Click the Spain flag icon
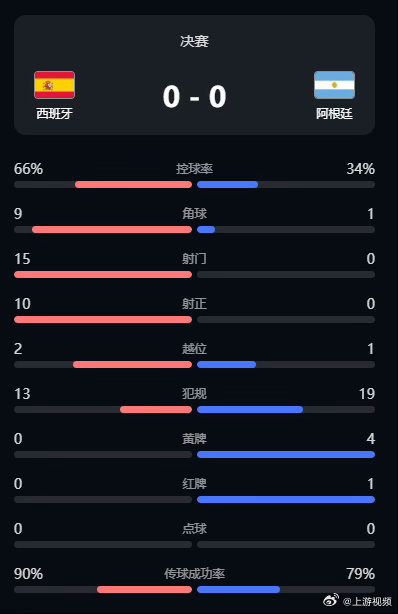This screenshot has width=398, height=614. pyautogui.click(x=54, y=85)
